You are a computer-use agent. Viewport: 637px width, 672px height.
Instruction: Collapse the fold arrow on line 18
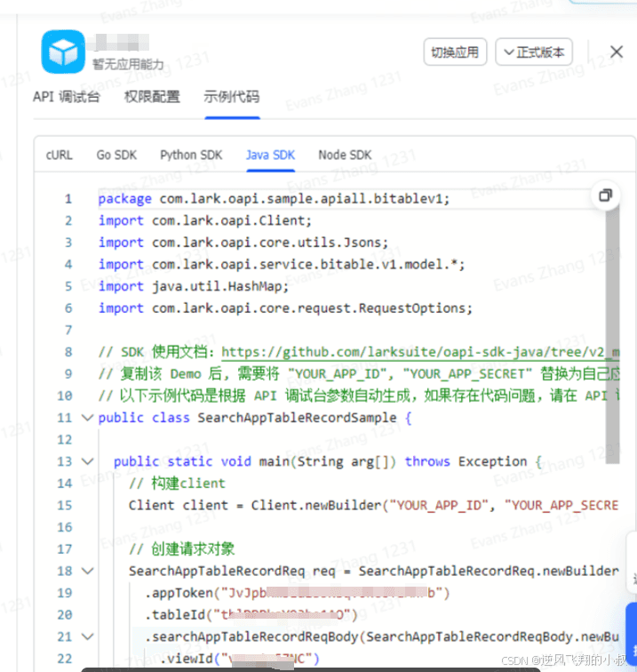click(x=87, y=571)
